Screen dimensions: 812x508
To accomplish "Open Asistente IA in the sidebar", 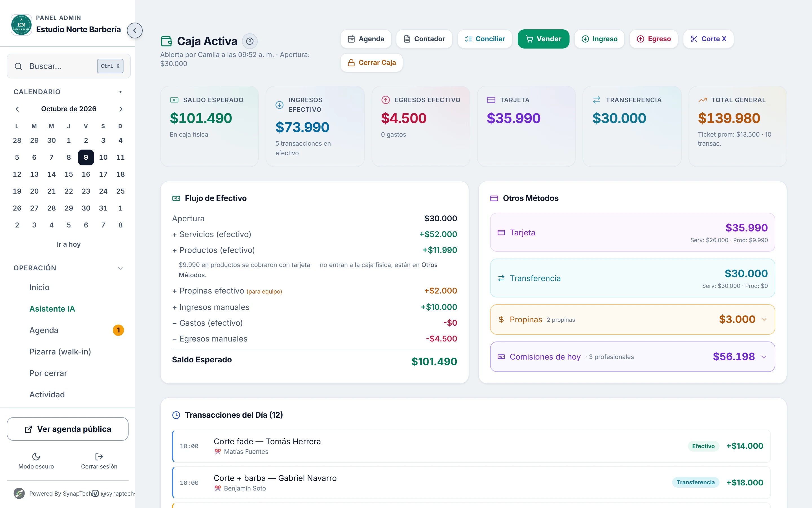I will (x=52, y=309).
